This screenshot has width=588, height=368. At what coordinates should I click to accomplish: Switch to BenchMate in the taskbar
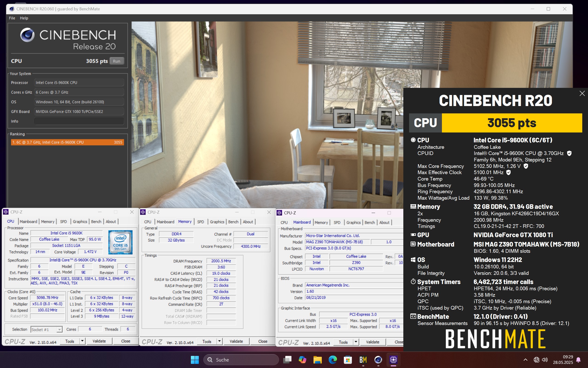click(x=363, y=360)
